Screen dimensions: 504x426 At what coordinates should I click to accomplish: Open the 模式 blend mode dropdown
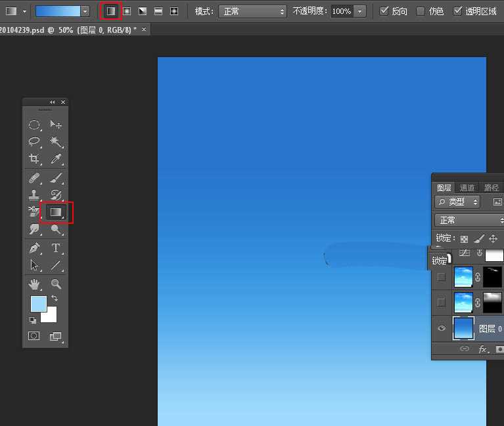252,11
